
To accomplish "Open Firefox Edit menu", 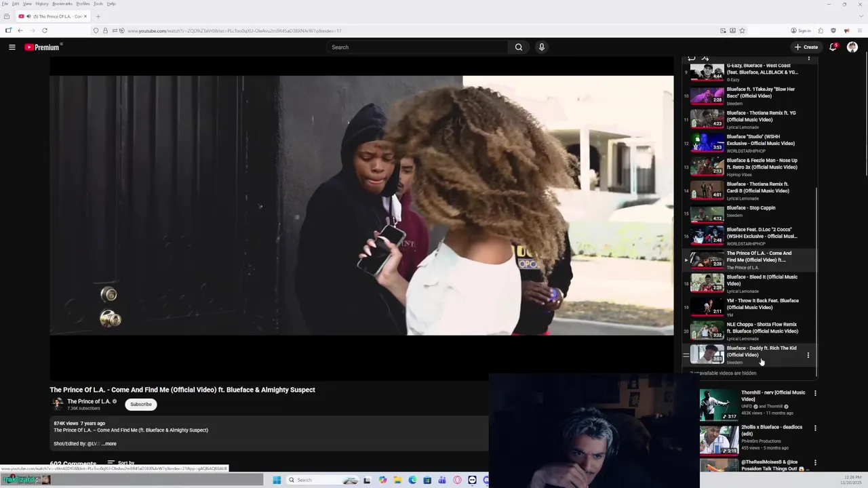I will pos(16,4).
